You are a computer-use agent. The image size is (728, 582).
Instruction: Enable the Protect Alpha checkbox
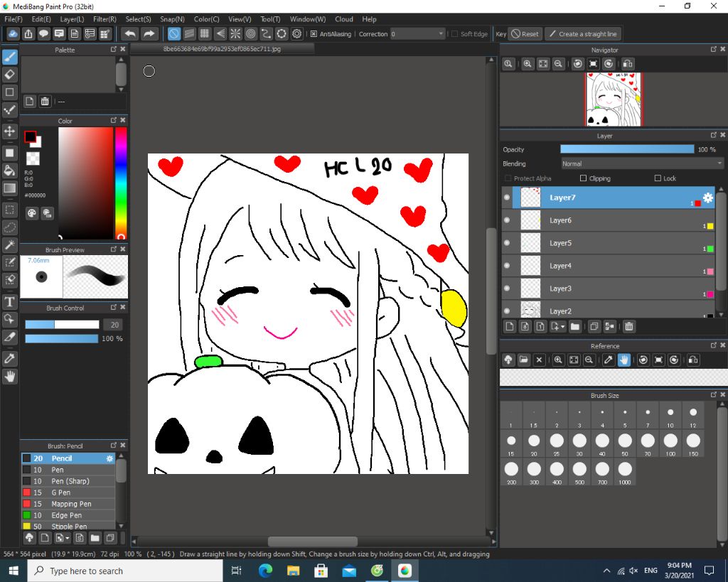tap(508, 178)
